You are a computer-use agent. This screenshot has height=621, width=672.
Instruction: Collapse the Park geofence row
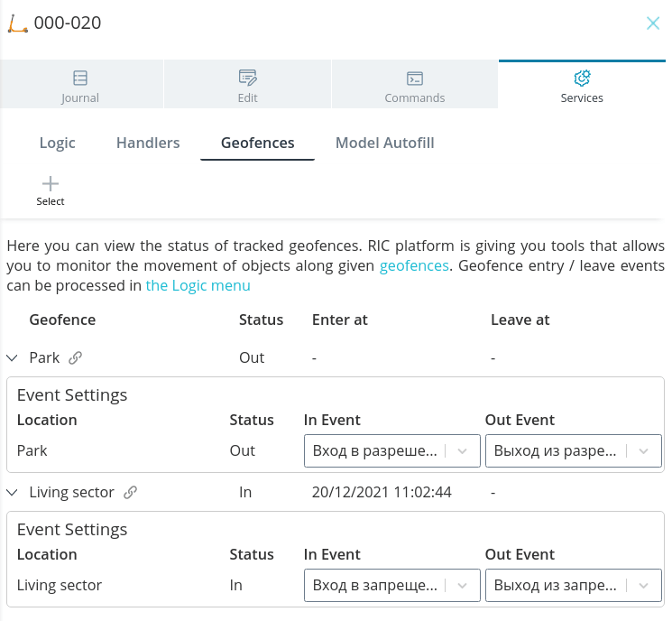(13, 357)
